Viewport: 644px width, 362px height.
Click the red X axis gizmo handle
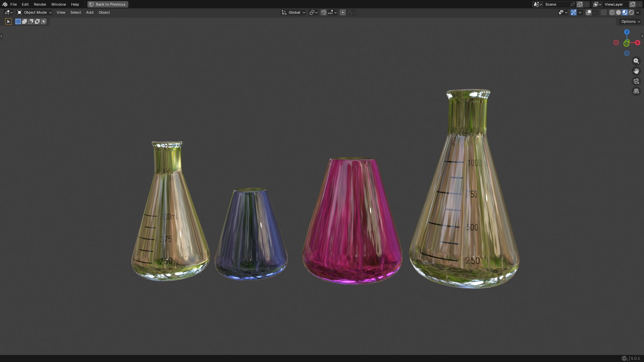637,43
